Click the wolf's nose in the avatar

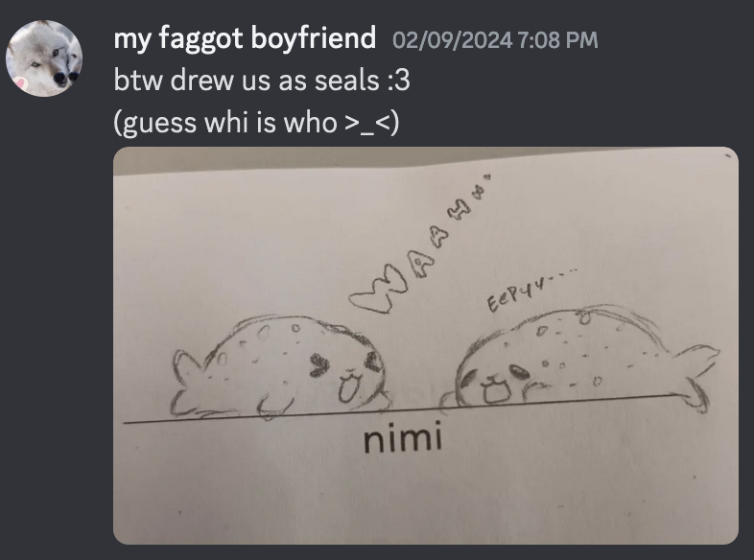click(61, 79)
